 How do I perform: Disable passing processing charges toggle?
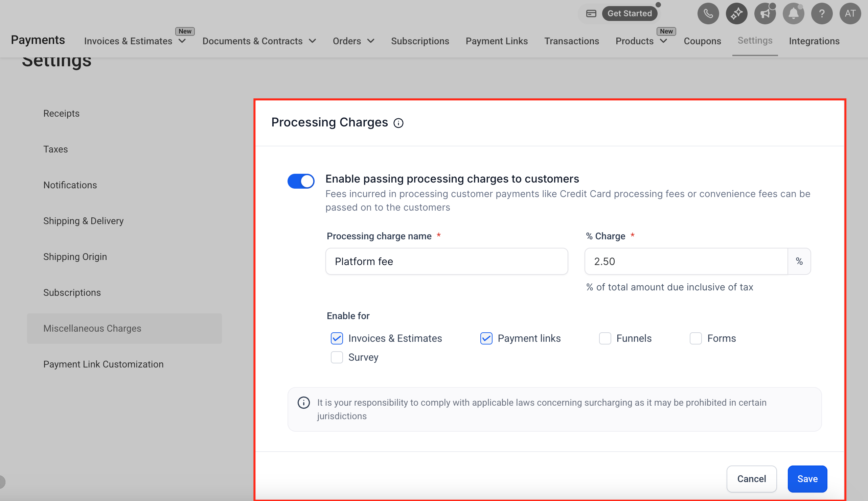pyautogui.click(x=301, y=181)
